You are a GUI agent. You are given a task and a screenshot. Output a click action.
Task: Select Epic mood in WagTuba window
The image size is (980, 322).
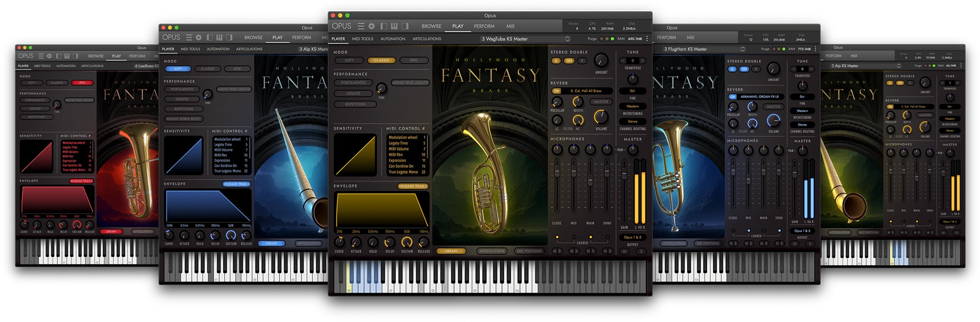point(414,60)
